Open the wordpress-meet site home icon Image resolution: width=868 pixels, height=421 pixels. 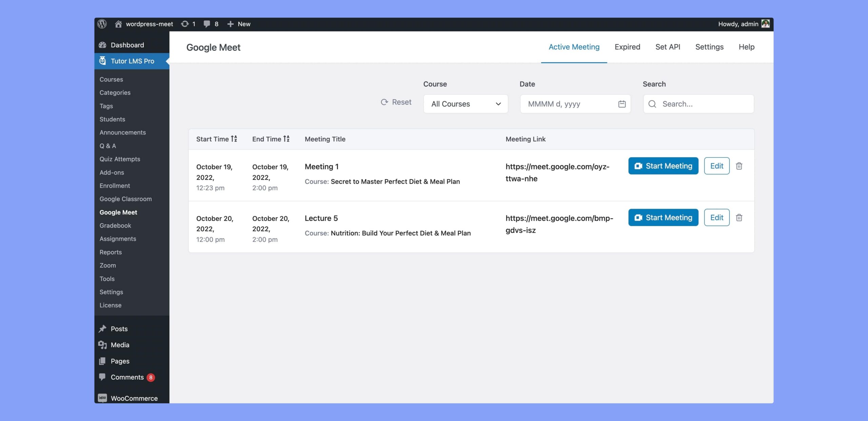pyautogui.click(x=118, y=24)
